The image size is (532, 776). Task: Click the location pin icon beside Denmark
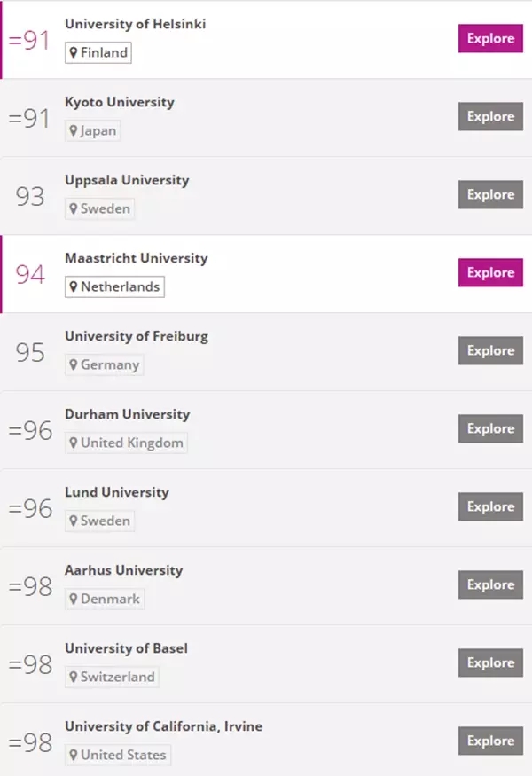[74, 599]
